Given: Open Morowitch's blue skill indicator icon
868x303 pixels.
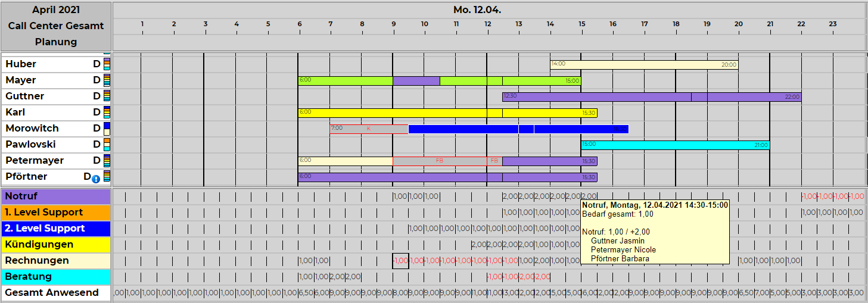Looking at the screenshot, I should click(x=107, y=129).
